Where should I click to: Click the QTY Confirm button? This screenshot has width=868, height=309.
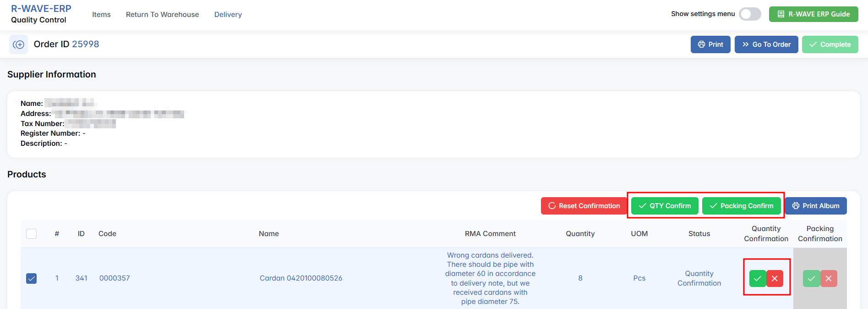coord(665,206)
